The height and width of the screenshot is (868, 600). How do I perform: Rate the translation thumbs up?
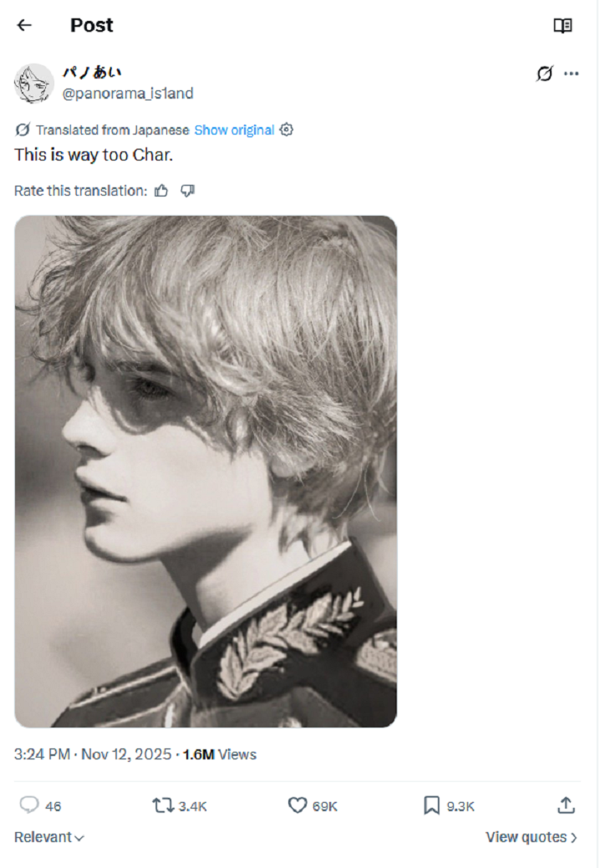coord(161,191)
